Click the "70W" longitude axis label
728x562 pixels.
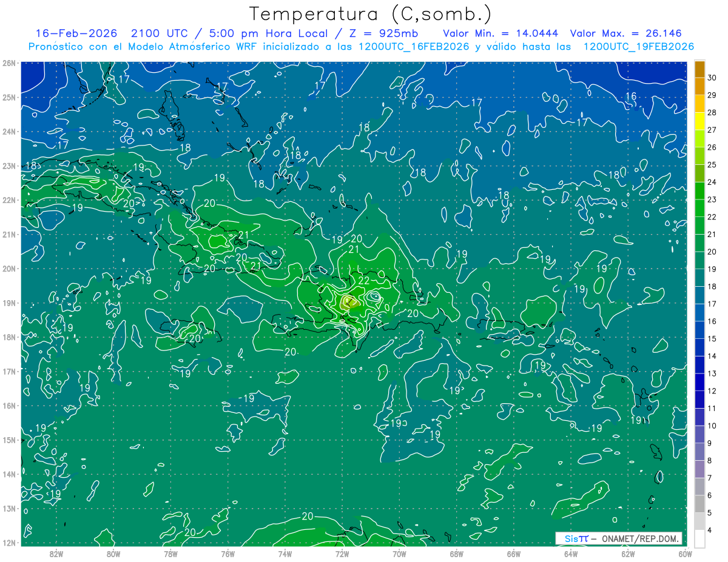click(x=399, y=553)
